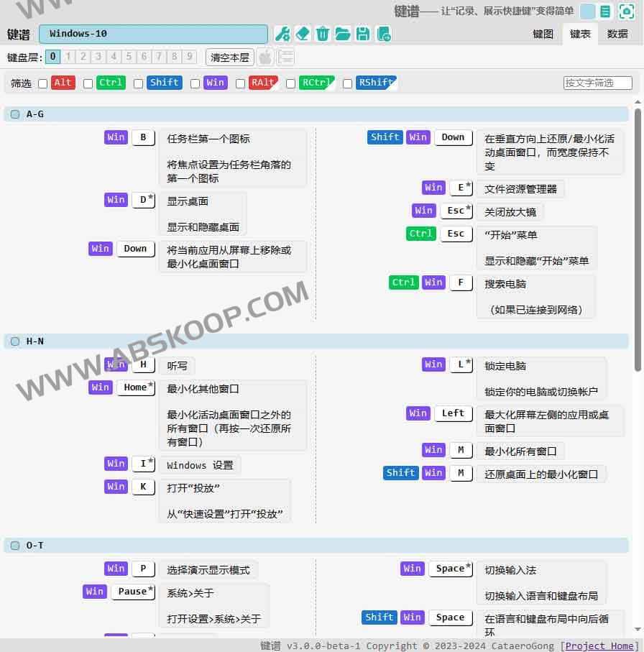The image size is (644, 652).
Task: Click the list icon in the top-right header
Action: pos(604,12)
